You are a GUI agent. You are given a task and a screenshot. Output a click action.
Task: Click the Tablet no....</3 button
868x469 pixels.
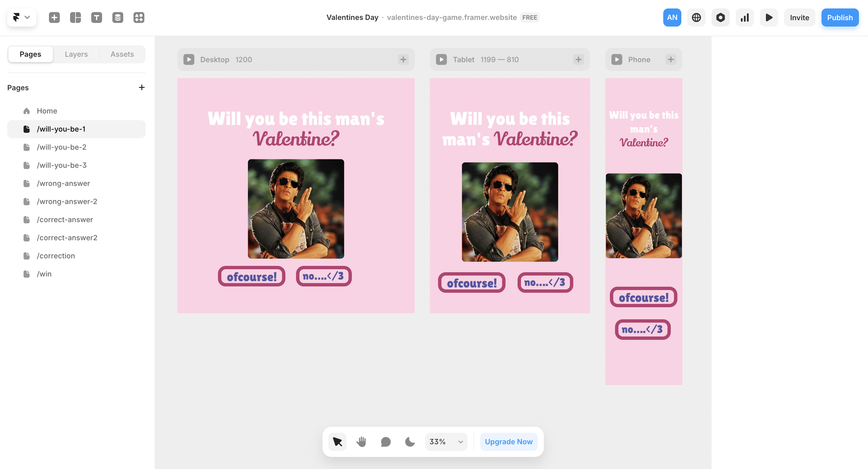click(545, 283)
